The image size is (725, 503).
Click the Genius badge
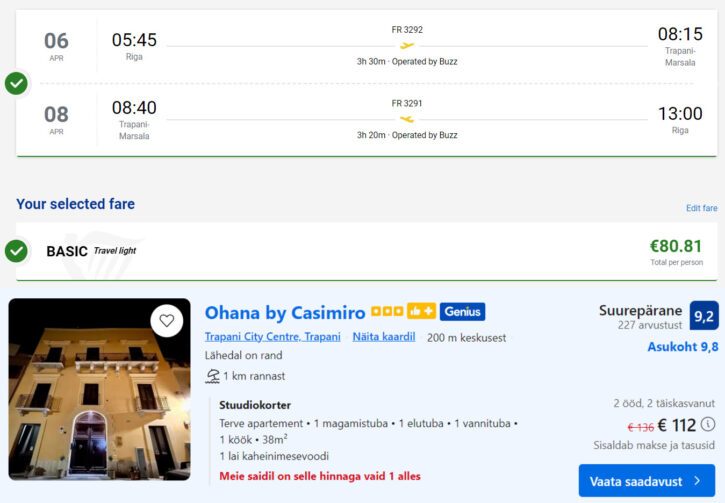click(x=462, y=312)
